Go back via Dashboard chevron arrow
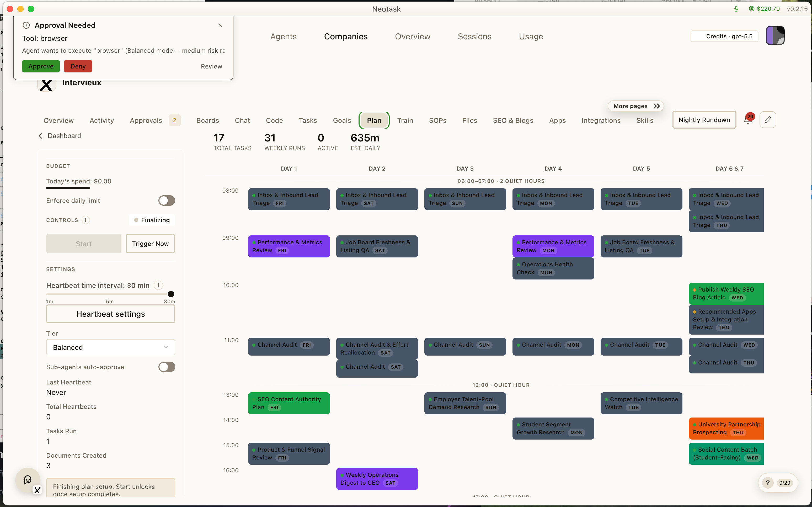The height and width of the screenshot is (507, 812). pos(41,136)
